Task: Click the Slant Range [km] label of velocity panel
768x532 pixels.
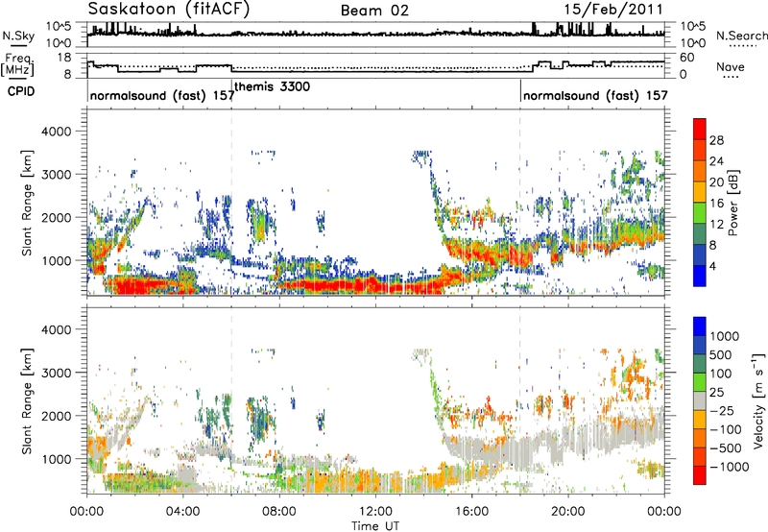Action: [x=27, y=400]
